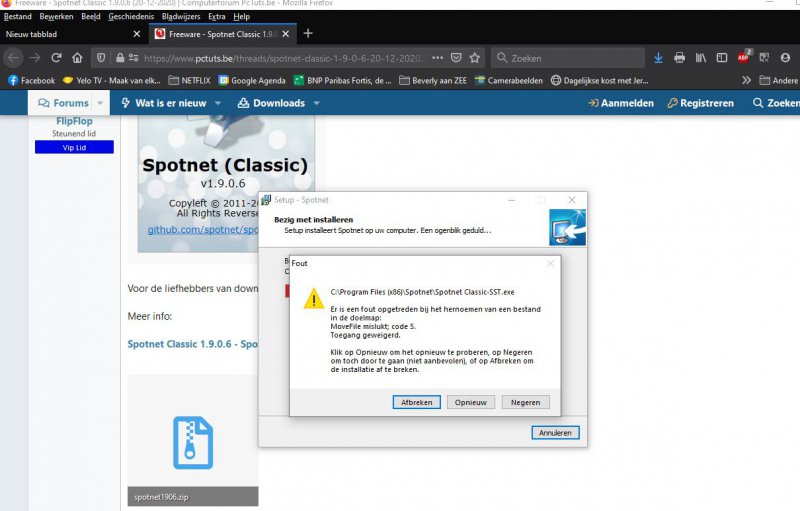Open the forum Zoeken search
Viewport: 800px width, 511px height.
coord(776,103)
